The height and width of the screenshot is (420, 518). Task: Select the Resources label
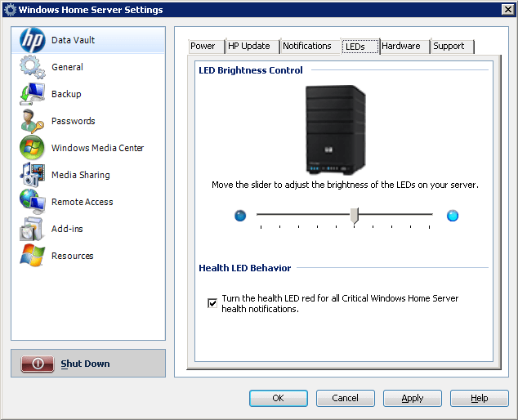click(73, 256)
